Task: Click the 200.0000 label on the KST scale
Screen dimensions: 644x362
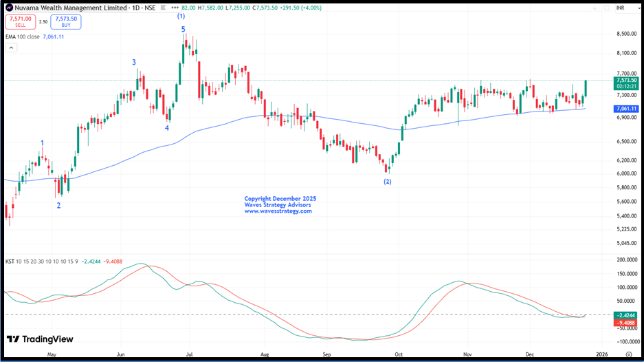Action: [628, 260]
